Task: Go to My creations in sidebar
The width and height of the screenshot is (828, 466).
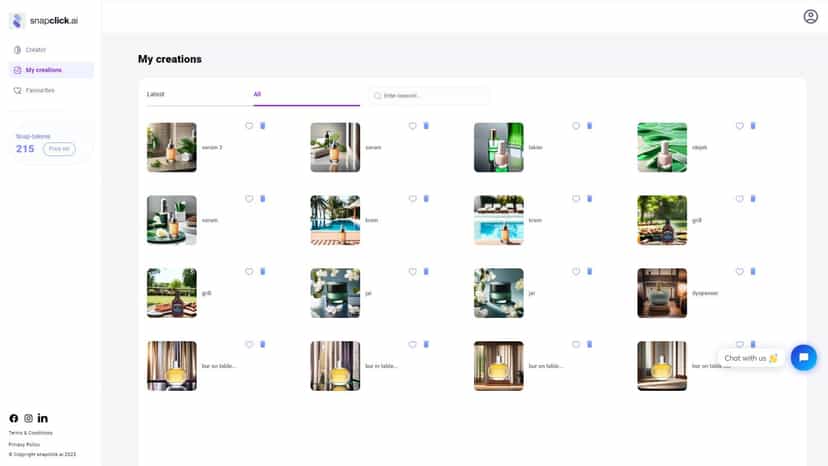Action: click(x=51, y=70)
